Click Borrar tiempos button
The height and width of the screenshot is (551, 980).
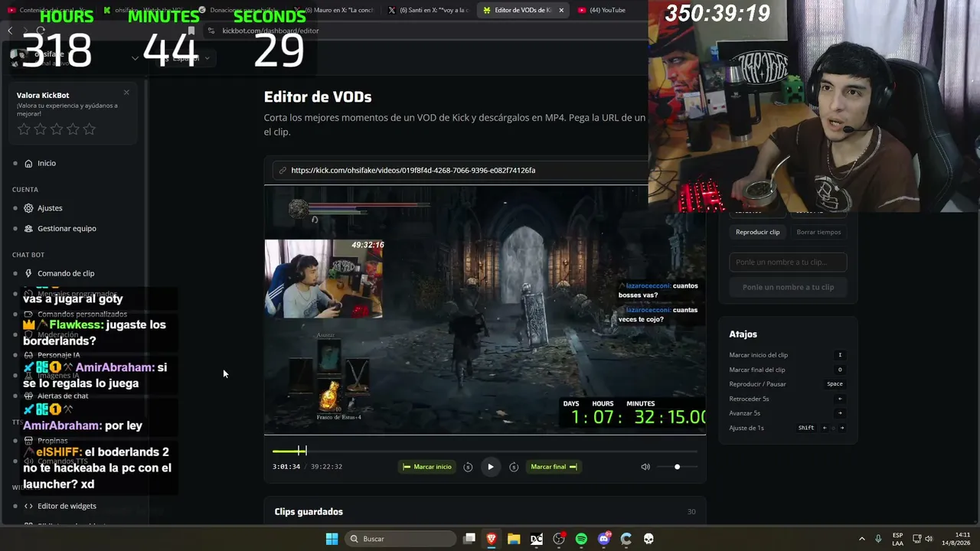tap(818, 232)
